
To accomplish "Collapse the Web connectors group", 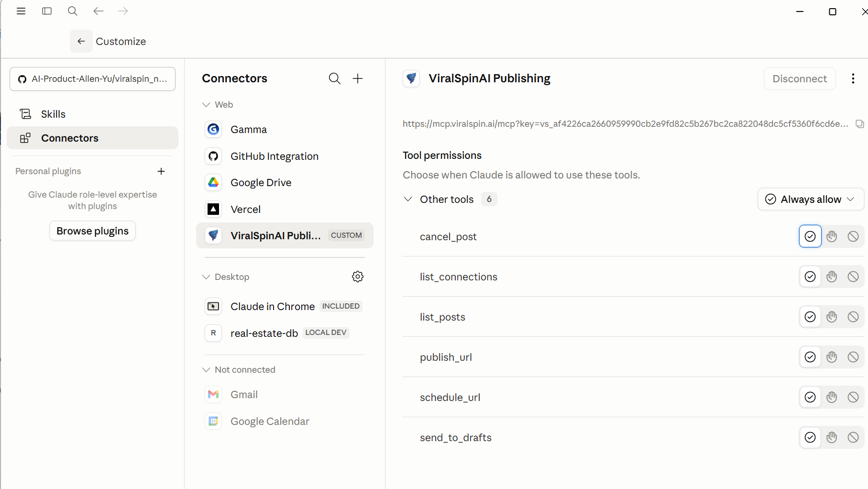I will point(206,105).
